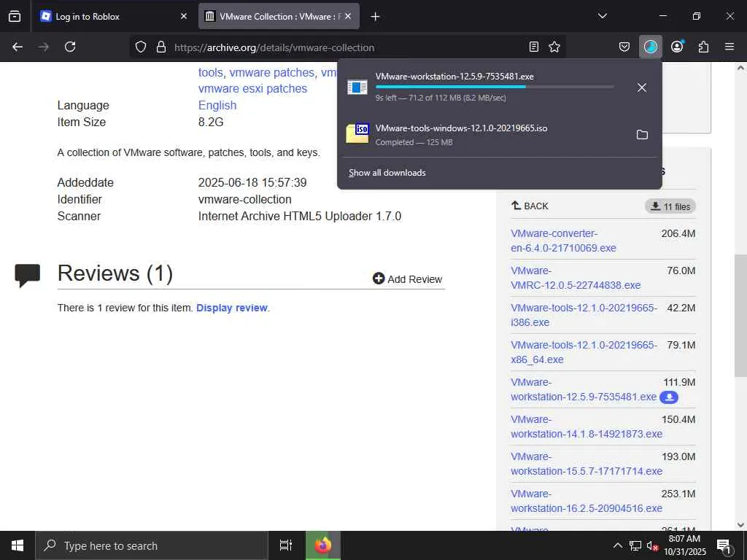Reload the current page

coord(70,47)
